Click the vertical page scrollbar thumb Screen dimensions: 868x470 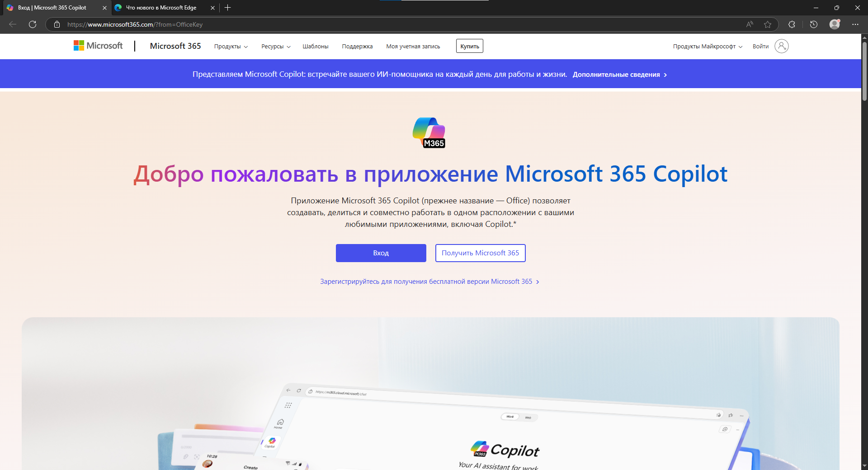(x=864, y=71)
